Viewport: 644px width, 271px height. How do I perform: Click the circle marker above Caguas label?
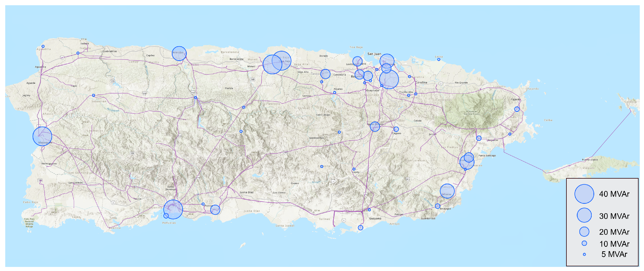point(396,129)
